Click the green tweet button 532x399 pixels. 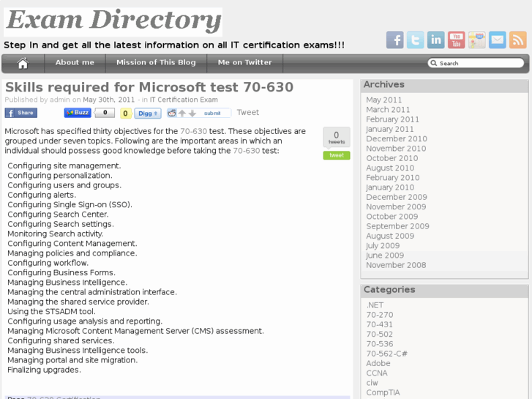click(337, 155)
